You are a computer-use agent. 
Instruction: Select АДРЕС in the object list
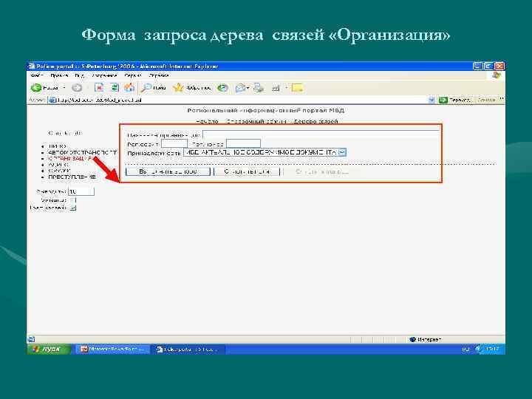(58, 165)
